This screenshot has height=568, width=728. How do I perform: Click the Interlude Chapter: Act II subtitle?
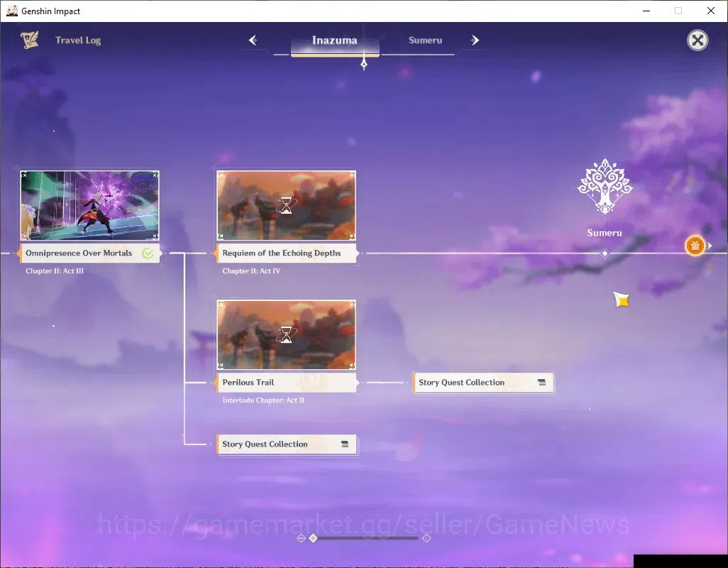click(263, 400)
